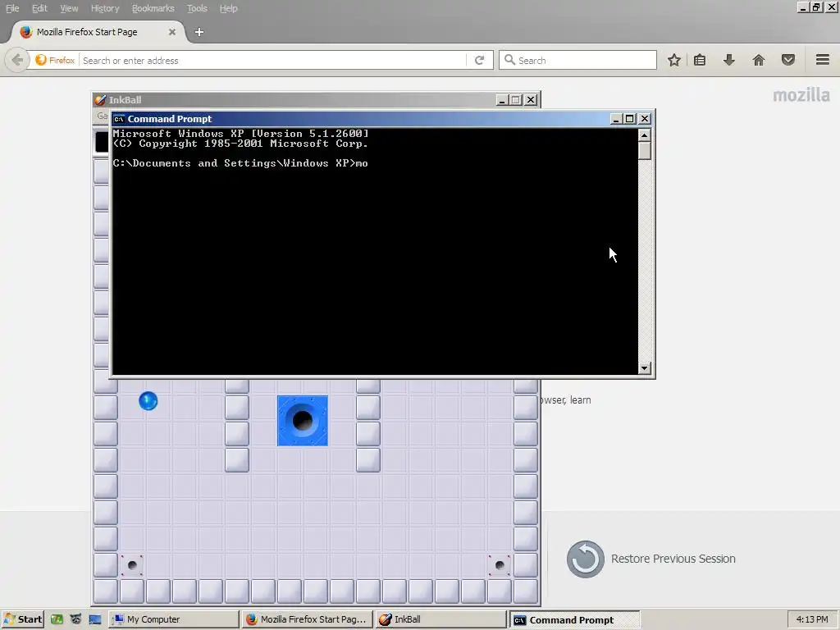Minimize the Command Prompt window

coord(616,119)
